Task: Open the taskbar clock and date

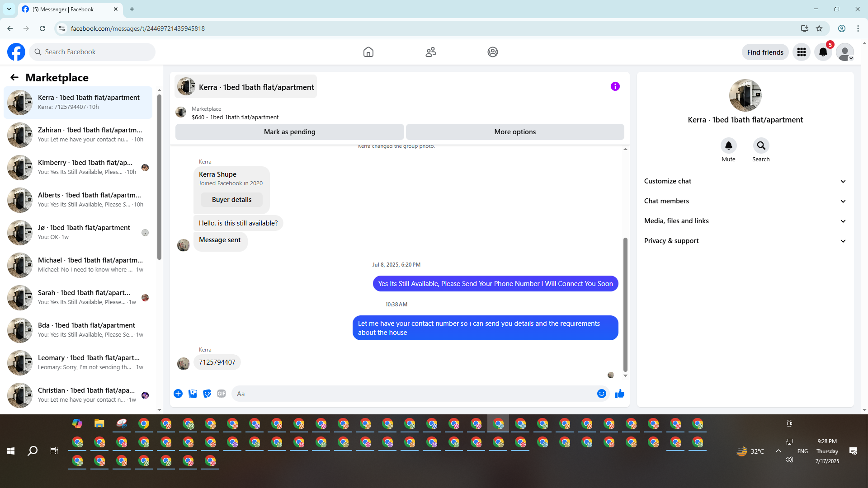Action: (827, 451)
